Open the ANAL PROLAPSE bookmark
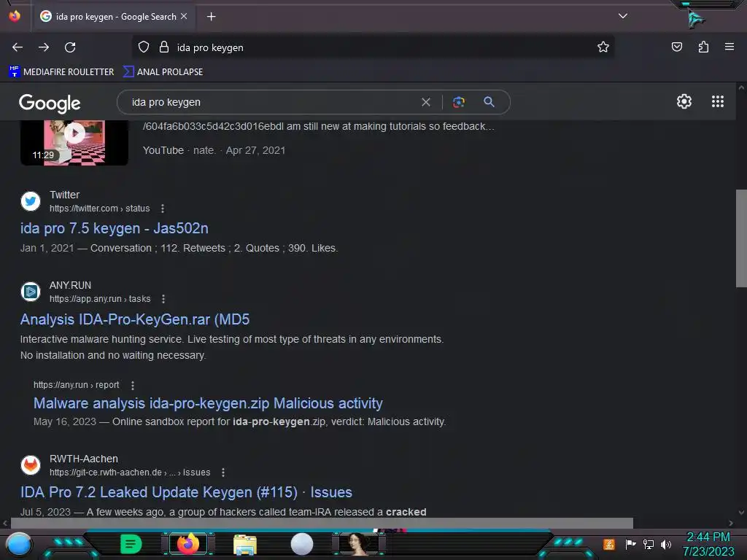 (163, 72)
